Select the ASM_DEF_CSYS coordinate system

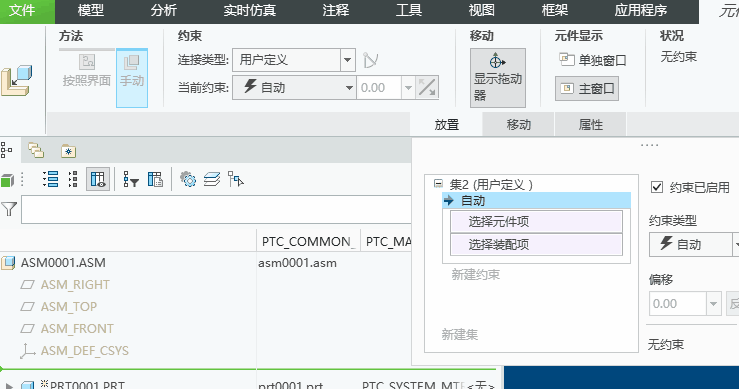pyautogui.click(x=84, y=351)
